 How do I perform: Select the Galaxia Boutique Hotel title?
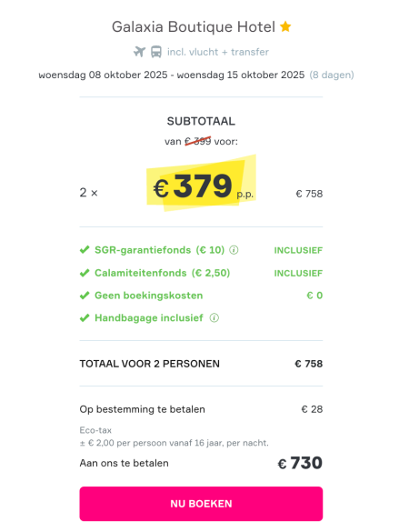click(194, 26)
